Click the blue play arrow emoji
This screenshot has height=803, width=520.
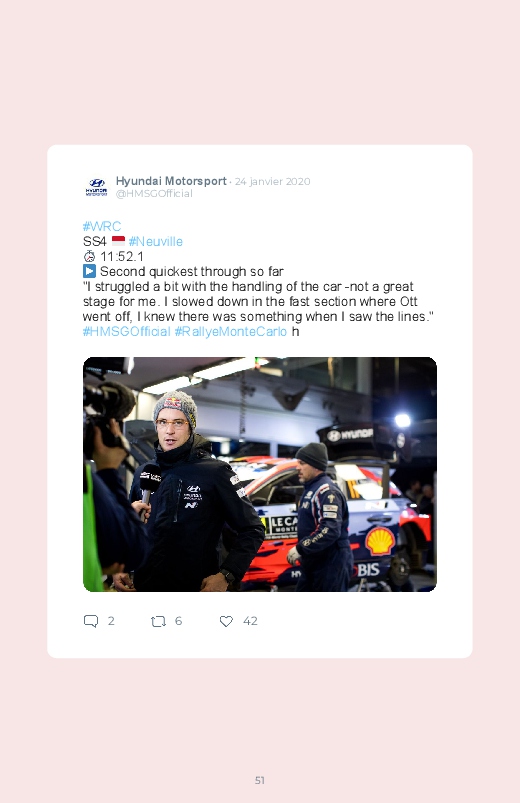(x=89, y=271)
